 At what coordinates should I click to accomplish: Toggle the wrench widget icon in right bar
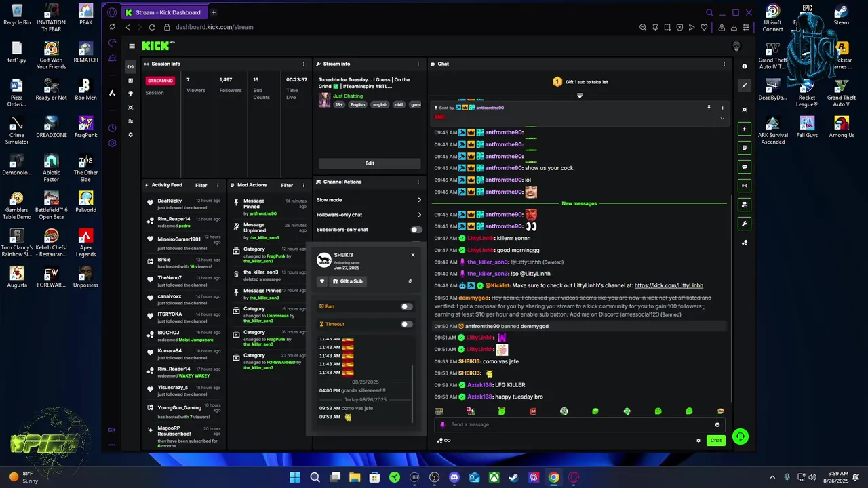point(745,224)
